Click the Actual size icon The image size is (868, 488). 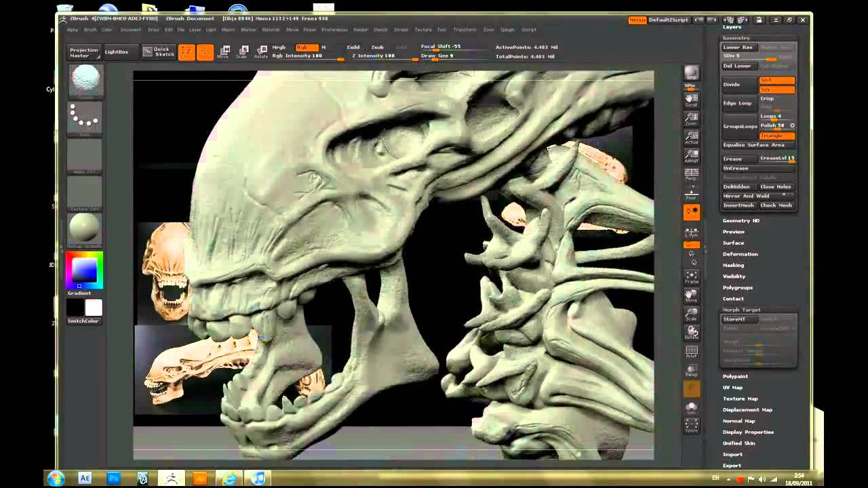tap(691, 137)
